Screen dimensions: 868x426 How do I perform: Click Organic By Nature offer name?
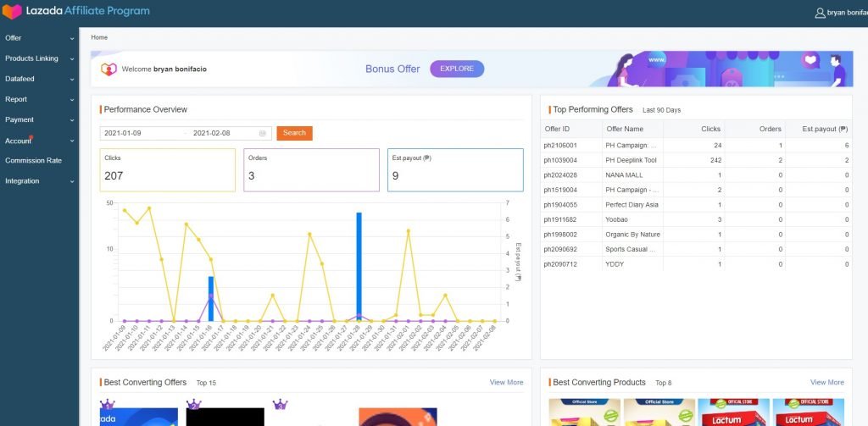tap(632, 235)
